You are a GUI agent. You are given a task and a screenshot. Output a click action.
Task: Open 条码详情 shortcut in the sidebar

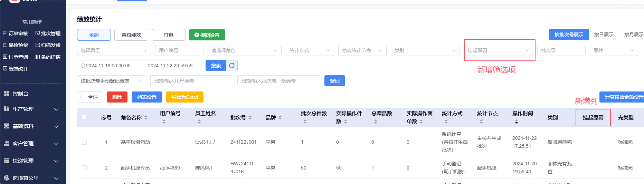(48, 57)
